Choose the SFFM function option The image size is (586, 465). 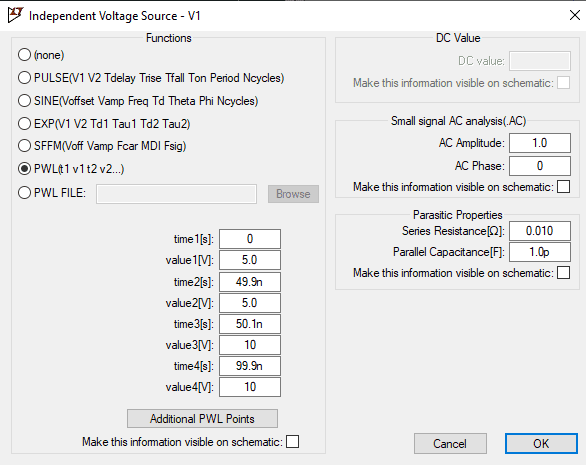pyautogui.click(x=24, y=146)
